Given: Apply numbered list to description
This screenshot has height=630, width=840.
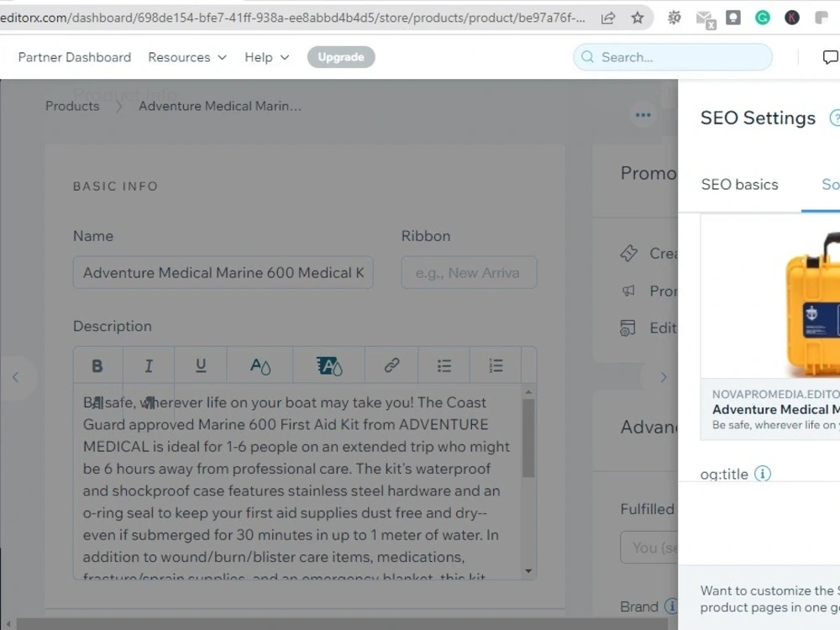Looking at the screenshot, I should pos(496,366).
